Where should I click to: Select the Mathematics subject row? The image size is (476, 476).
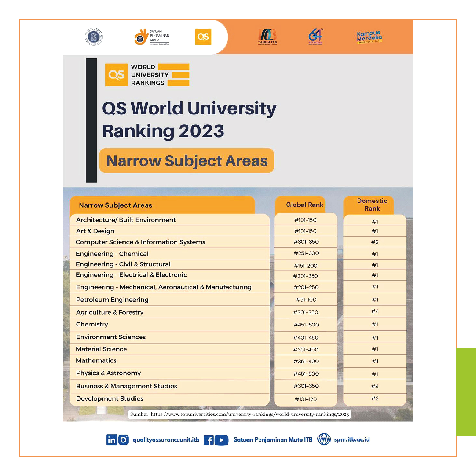[x=169, y=361]
